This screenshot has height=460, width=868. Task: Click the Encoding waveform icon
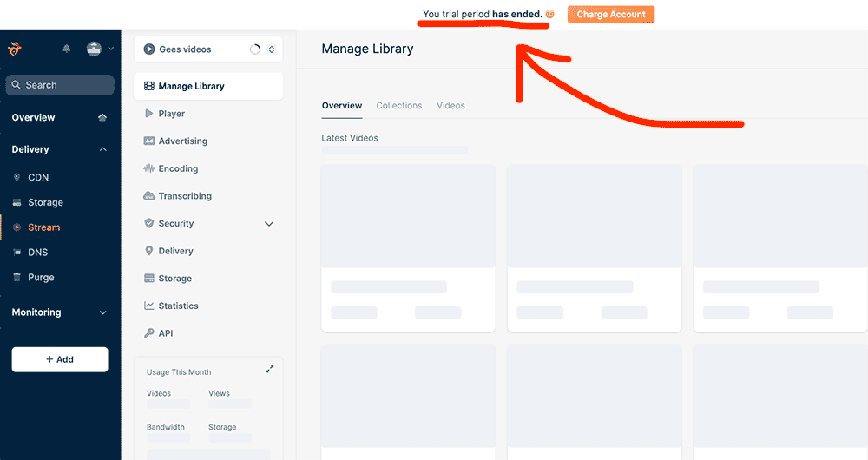(149, 169)
